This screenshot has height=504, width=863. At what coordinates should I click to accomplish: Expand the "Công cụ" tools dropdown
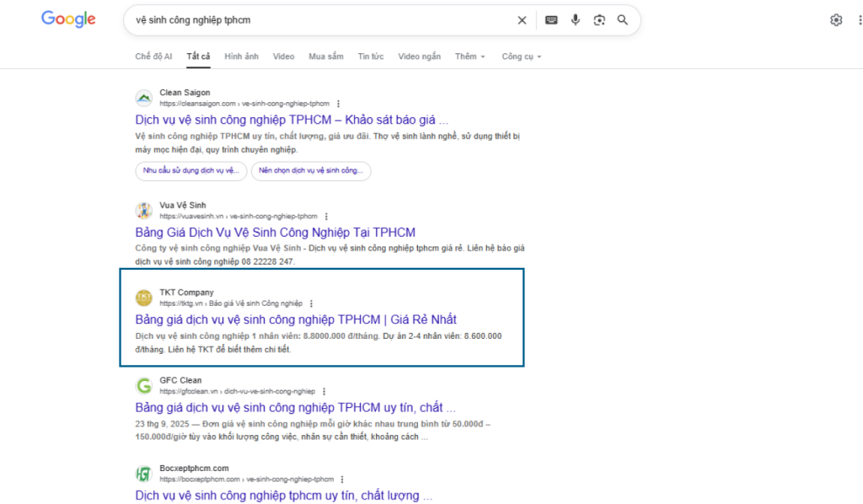coord(521,56)
